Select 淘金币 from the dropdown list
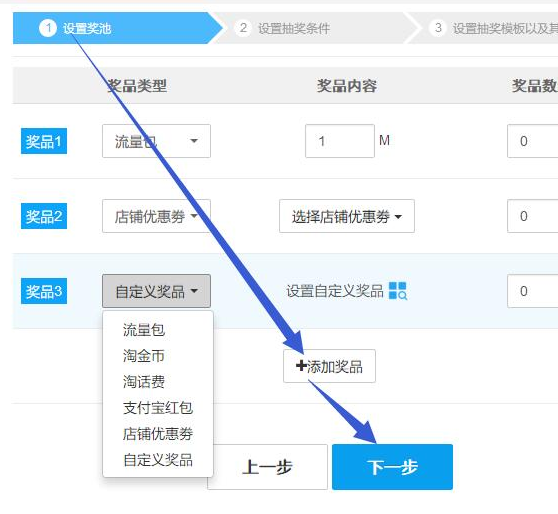Screen dimensions: 558x514 coord(144,356)
